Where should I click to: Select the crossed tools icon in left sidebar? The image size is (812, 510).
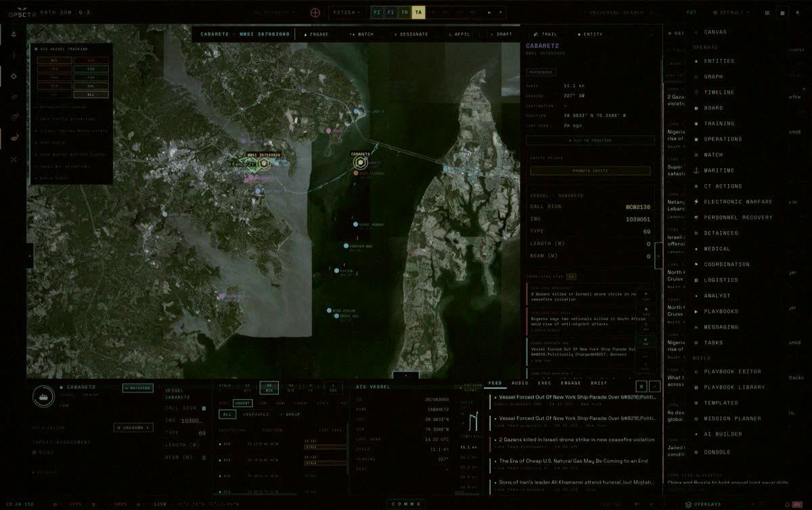click(x=14, y=159)
